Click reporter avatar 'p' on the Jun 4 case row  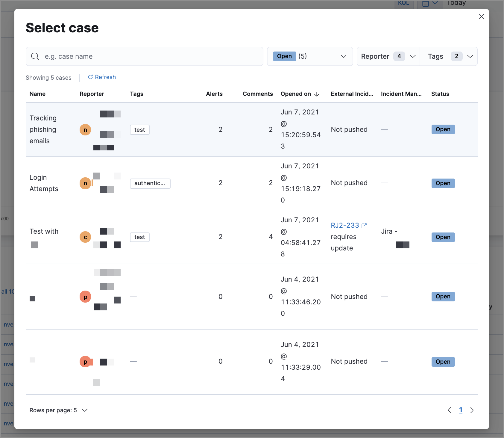[85, 297]
